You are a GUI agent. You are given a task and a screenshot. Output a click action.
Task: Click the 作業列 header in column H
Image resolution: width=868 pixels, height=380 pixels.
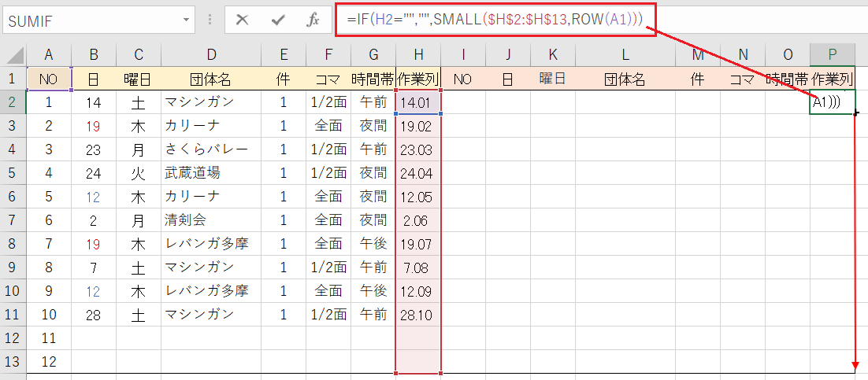pos(418,79)
